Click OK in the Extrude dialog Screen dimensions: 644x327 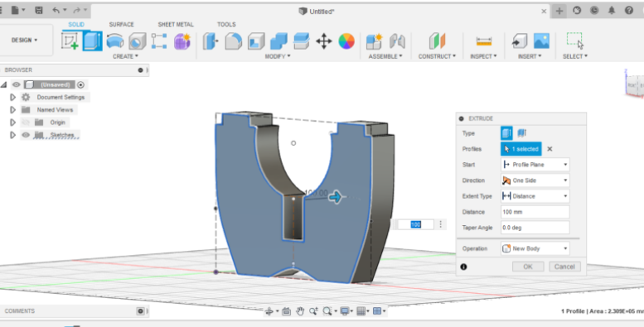click(x=528, y=267)
